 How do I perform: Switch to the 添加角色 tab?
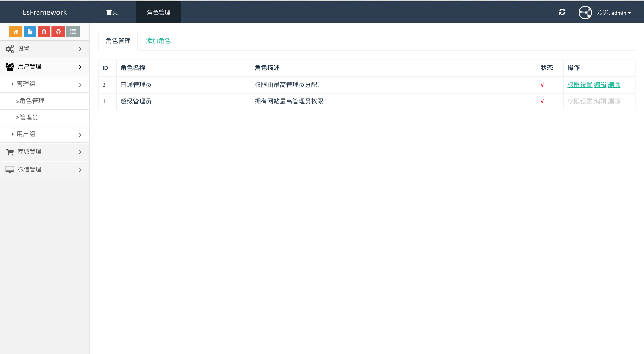pyautogui.click(x=158, y=41)
